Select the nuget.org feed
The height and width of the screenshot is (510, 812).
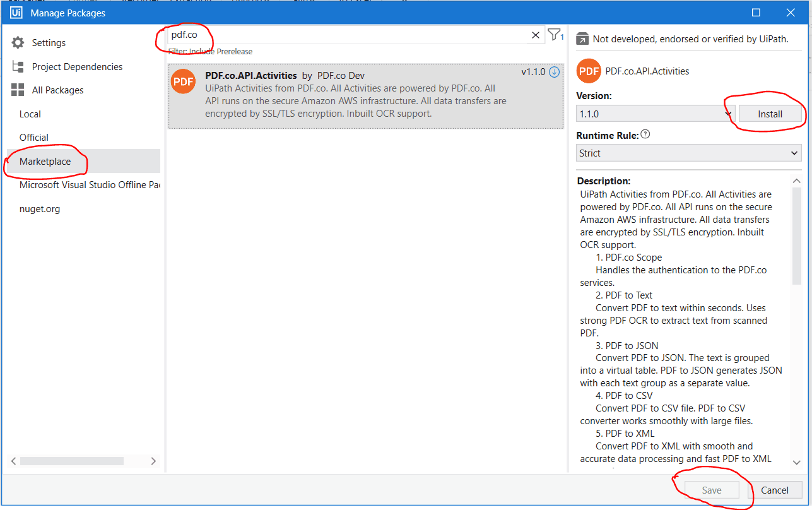coord(40,209)
